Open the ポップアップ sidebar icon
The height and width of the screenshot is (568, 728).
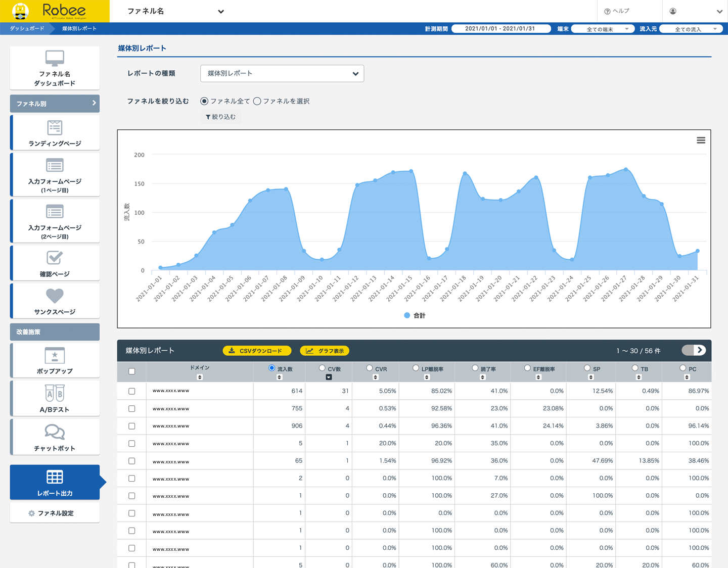pos(55,355)
